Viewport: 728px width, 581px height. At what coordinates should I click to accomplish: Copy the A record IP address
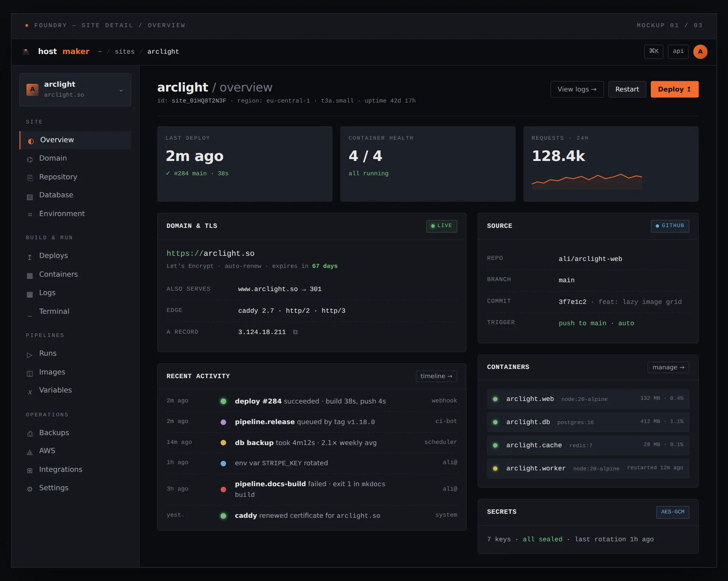pos(295,332)
